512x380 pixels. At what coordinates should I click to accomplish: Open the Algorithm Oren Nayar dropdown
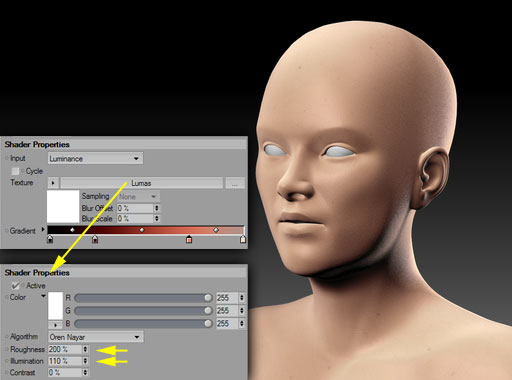[96, 337]
